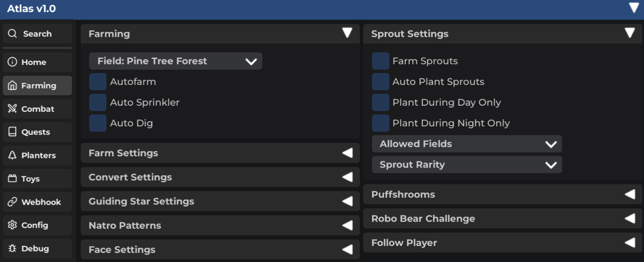Screen dimensions: 644x262
Task: Expand the Robo Bear Challenge section
Action: [502, 219]
